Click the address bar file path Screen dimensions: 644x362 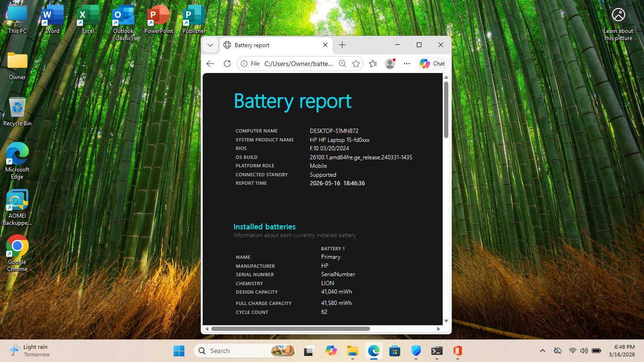[x=298, y=64]
